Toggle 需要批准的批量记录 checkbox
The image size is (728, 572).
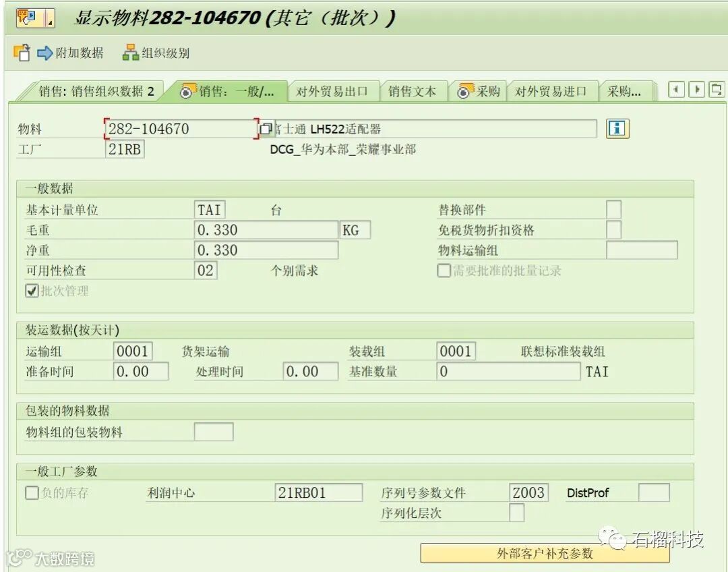point(444,270)
